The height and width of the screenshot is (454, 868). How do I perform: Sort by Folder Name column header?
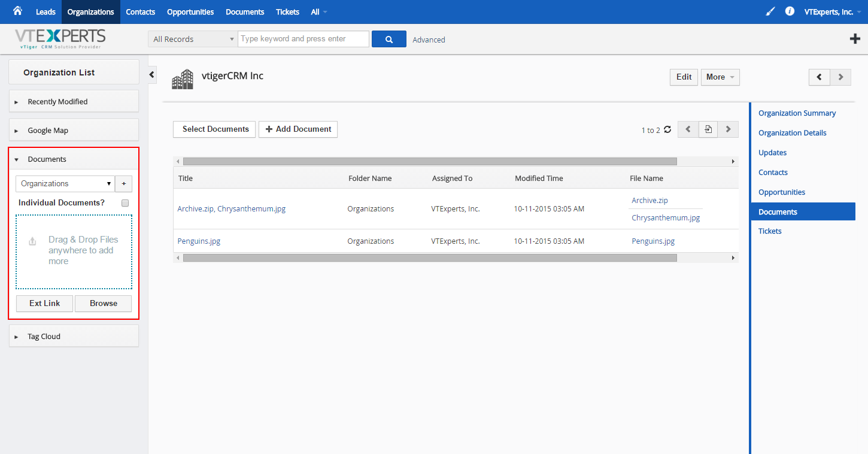click(370, 178)
